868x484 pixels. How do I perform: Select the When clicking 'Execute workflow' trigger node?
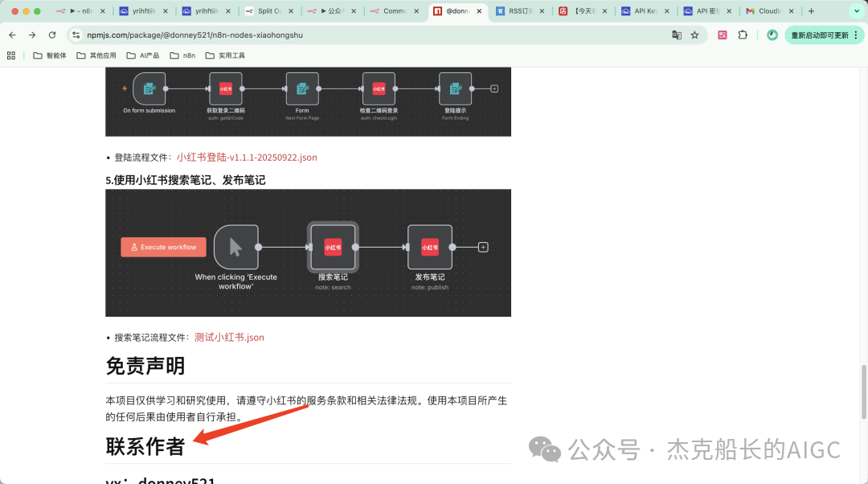click(235, 247)
